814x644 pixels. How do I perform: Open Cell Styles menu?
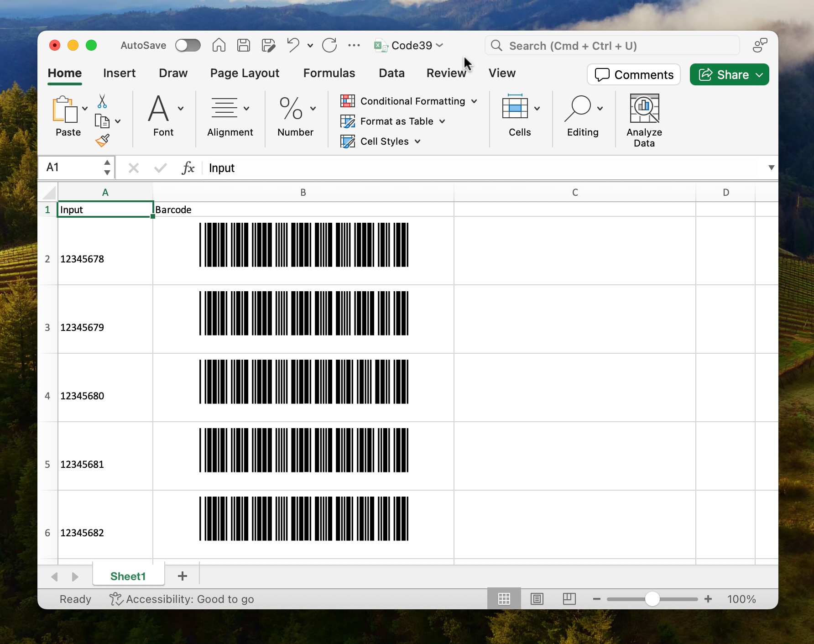tap(381, 141)
